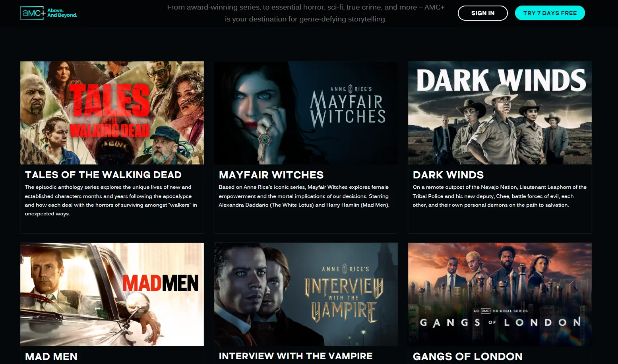Open the Mad Men poster image
This screenshot has height=364, width=618.
click(x=112, y=294)
